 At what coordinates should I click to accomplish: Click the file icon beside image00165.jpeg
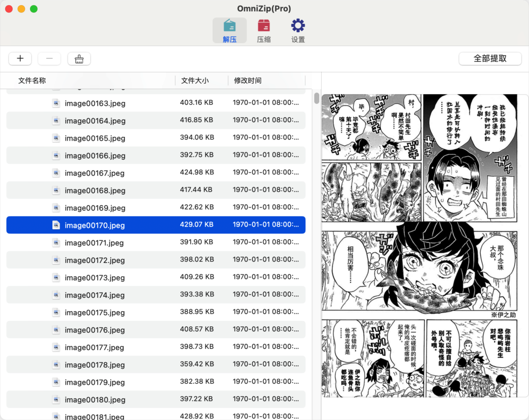coord(56,138)
